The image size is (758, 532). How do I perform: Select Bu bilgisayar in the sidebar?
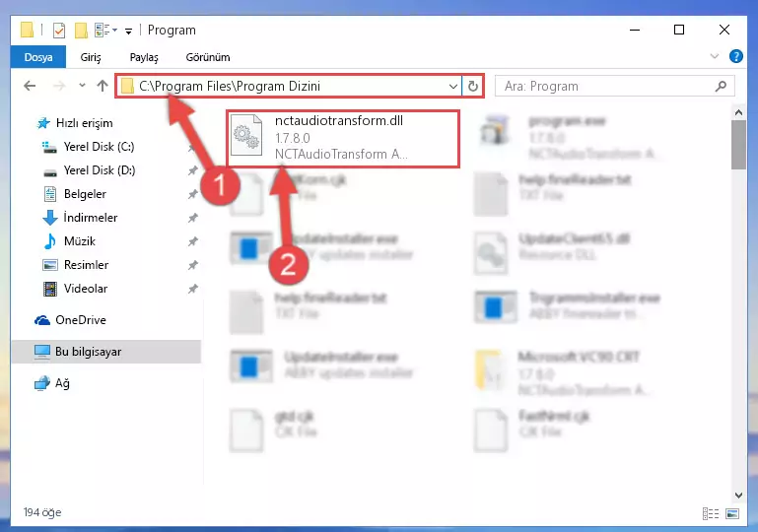click(105, 352)
